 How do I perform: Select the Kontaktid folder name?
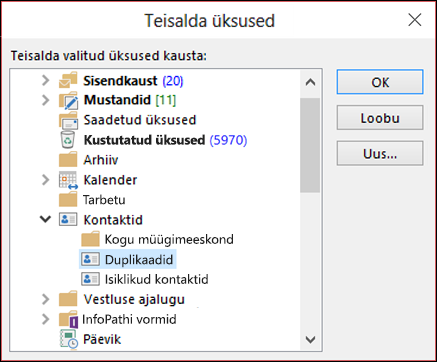[x=113, y=220]
